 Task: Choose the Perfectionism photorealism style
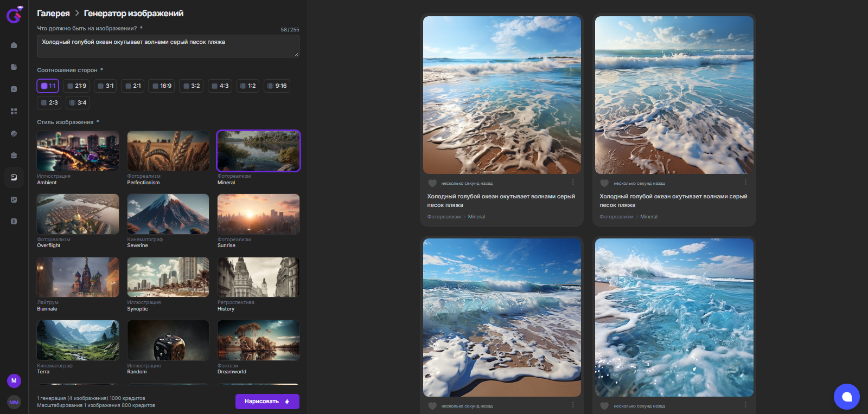[168, 151]
